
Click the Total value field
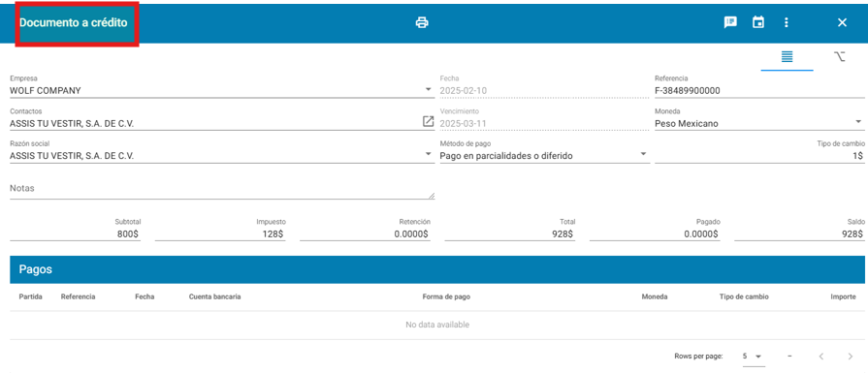[510, 233]
